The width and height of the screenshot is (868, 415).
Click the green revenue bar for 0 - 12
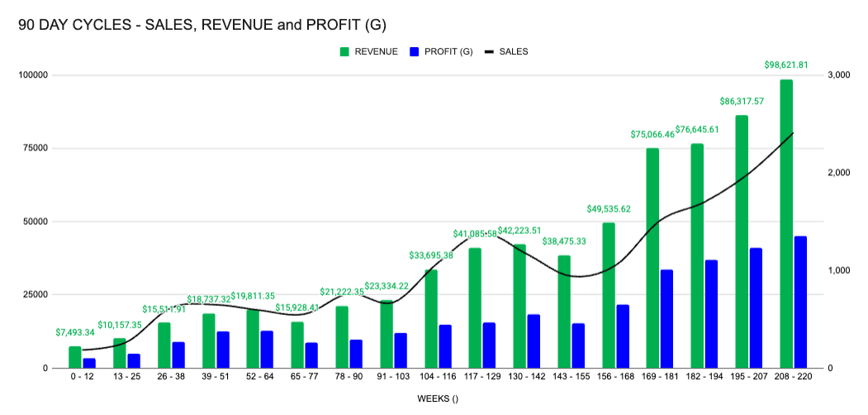(75, 357)
